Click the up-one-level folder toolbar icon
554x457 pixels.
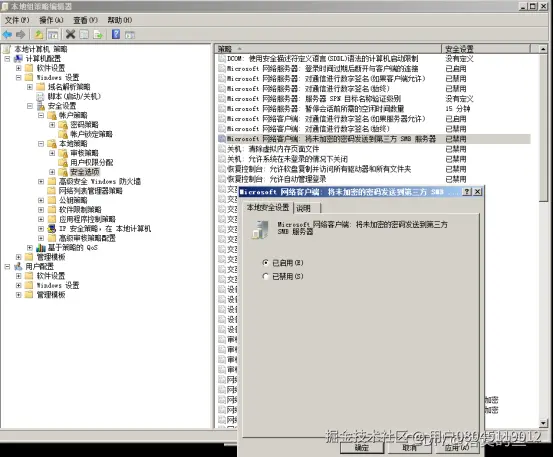(39, 34)
